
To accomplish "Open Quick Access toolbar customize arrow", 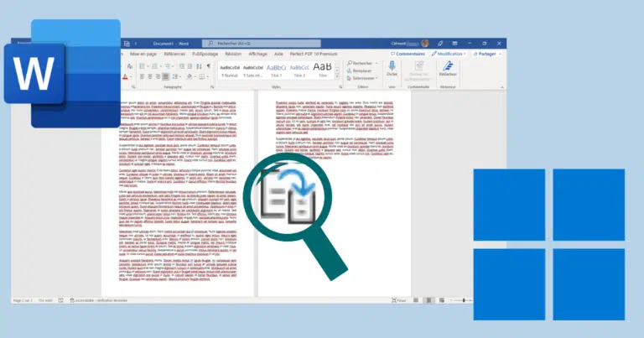I will (x=136, y=44).
